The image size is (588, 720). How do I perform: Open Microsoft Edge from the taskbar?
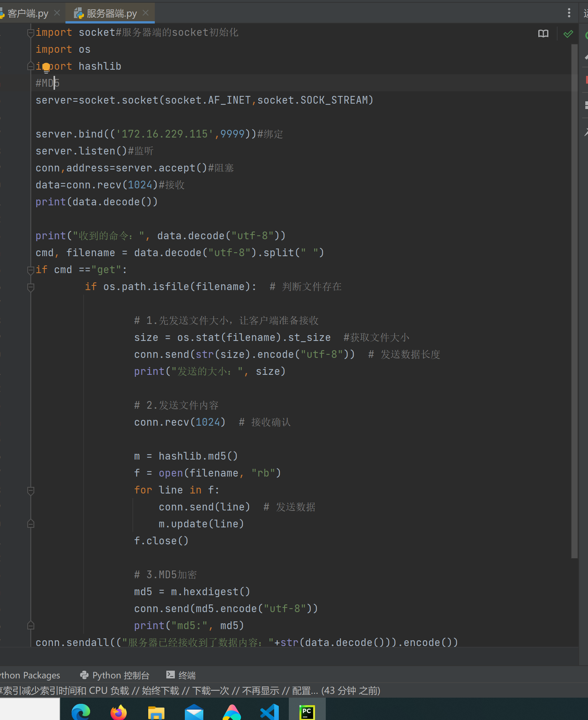(81, 712)
